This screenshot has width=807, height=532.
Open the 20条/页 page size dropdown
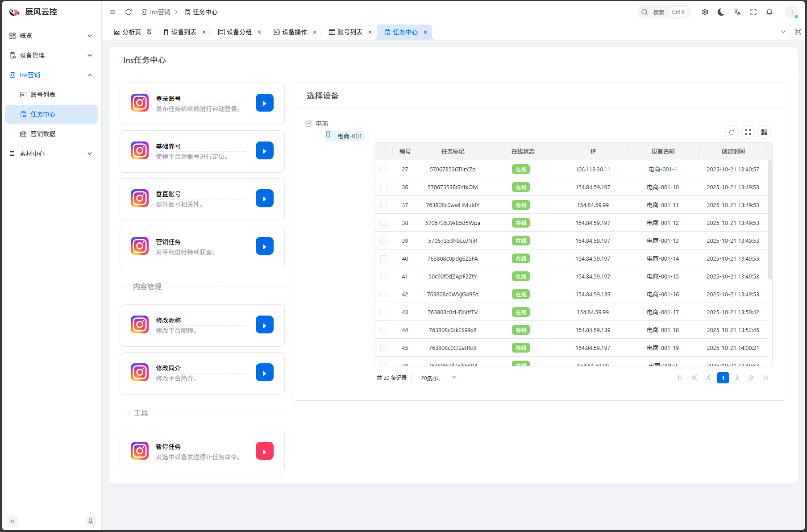coord(435,378)
